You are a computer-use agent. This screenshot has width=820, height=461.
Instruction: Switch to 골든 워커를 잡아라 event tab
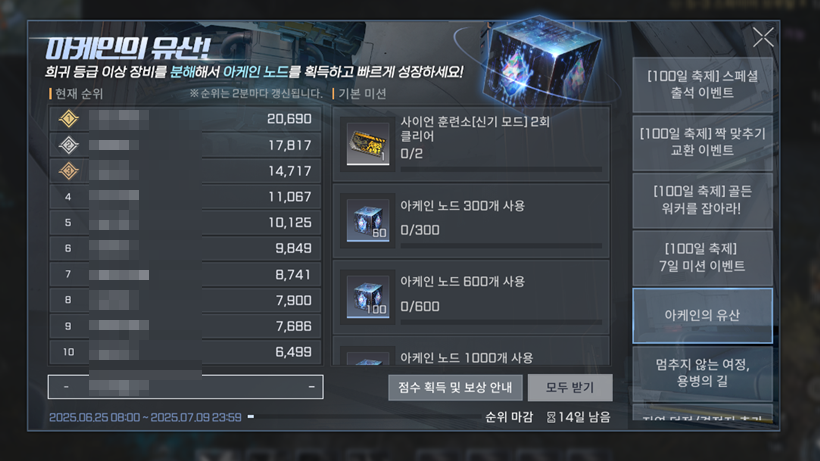coord(702,200)
